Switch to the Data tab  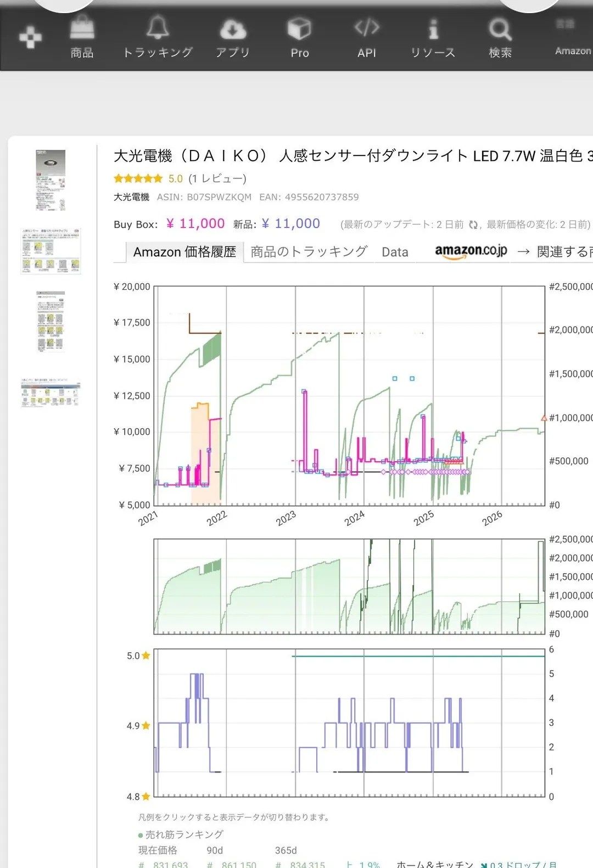click(395, 252)
